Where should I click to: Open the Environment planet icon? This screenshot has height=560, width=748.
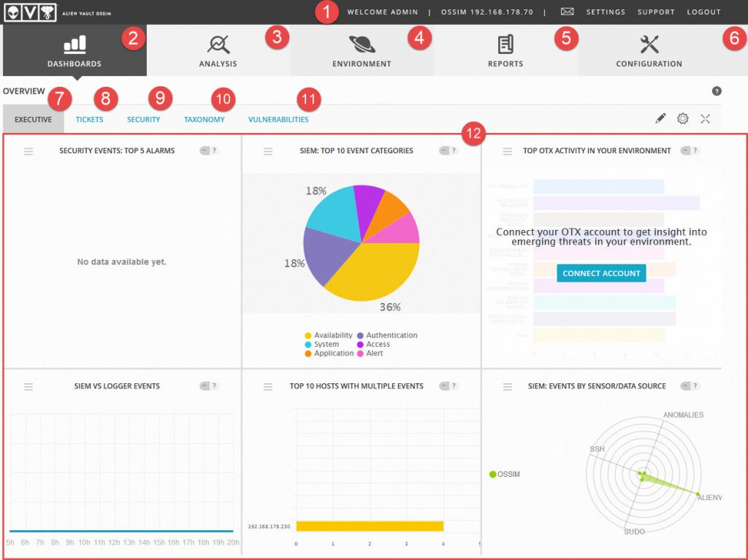coord(362,45)
